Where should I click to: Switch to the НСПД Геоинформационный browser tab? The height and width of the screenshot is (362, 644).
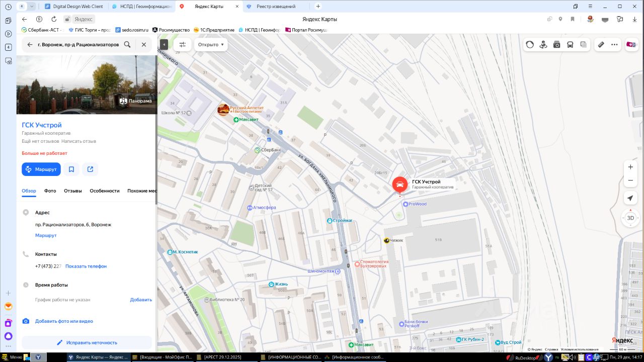[141, 7]
